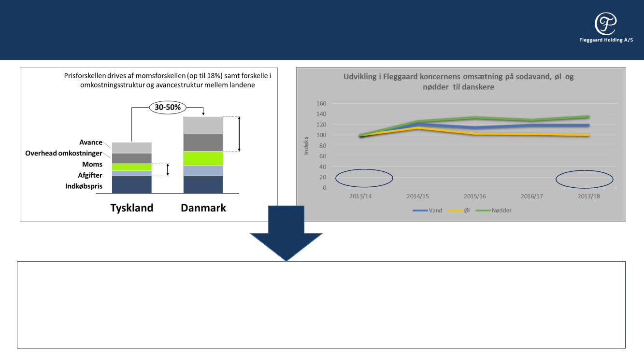Select the '2014/15' x-axis label
The image size is (644, 362).
pyautogui.click(x=418, y=196)
